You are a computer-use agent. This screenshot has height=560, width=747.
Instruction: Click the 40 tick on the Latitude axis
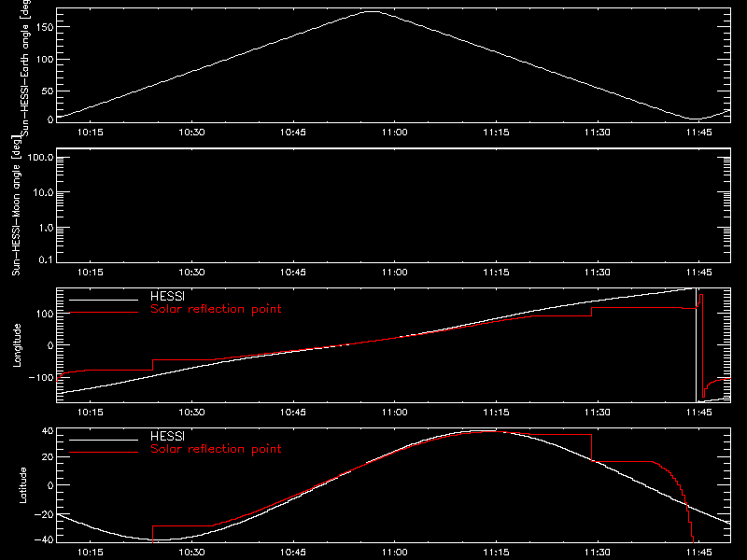48,431
